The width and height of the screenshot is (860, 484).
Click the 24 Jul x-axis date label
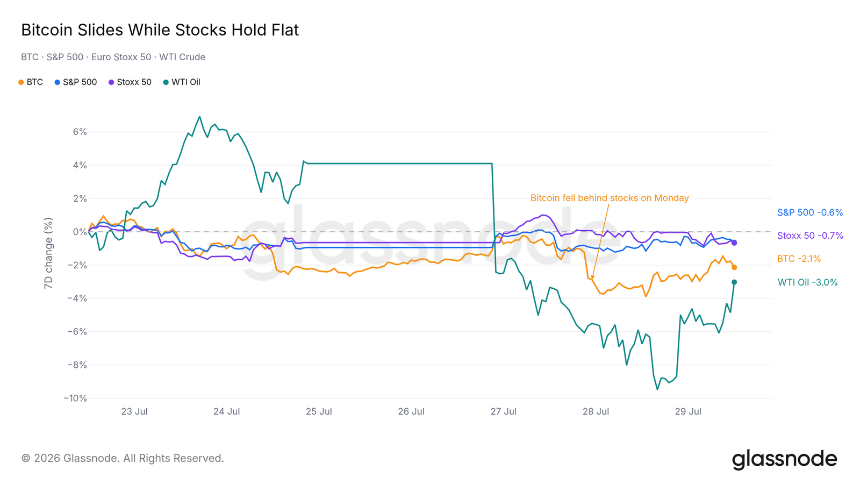pos(227,412)
